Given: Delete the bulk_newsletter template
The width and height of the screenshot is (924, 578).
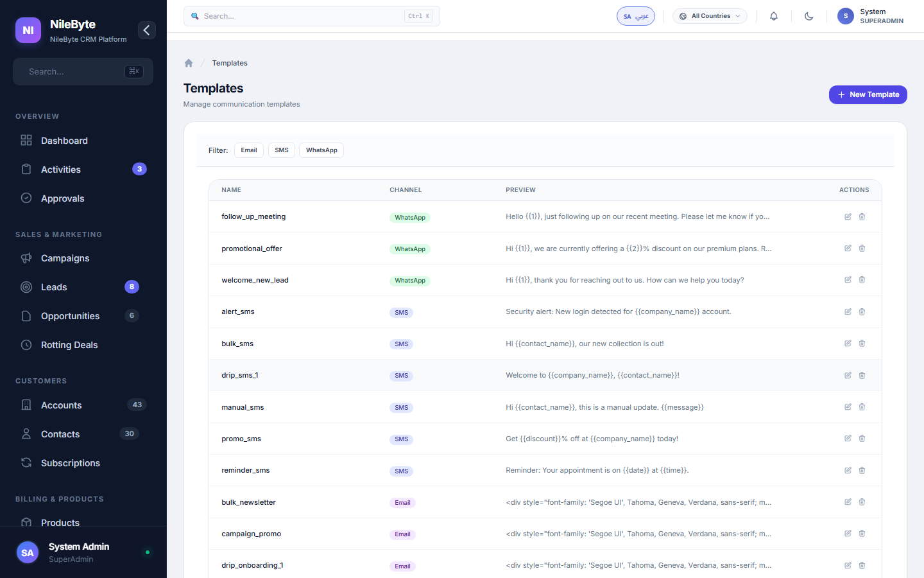Looking at the screenshot, I should coord(862,502).
